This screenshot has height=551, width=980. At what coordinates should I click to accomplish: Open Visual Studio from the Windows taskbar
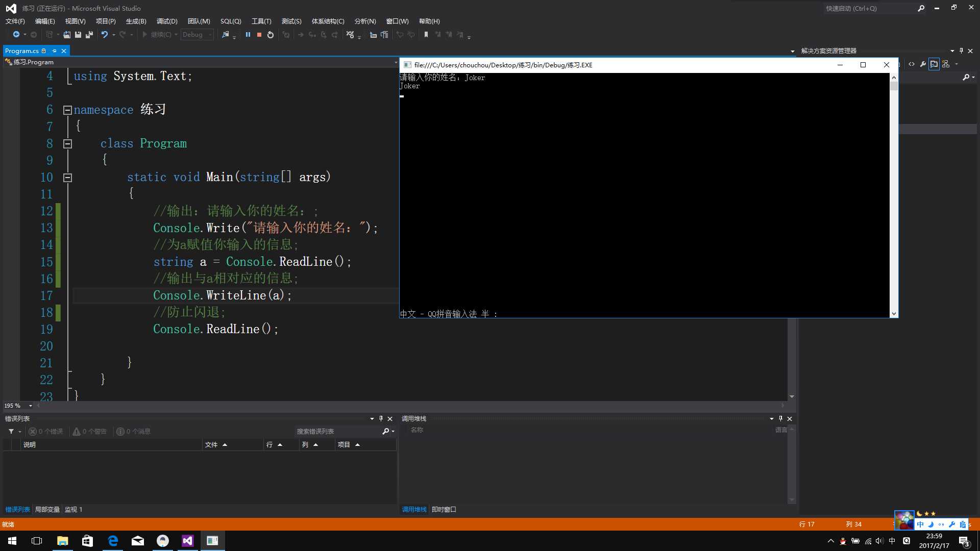pos(187,541)
